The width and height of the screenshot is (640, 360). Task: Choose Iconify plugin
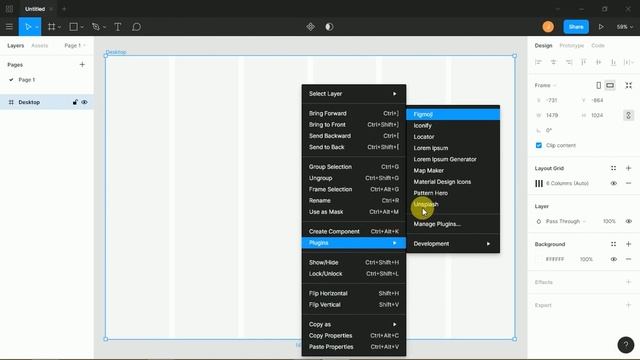click(x=453, y=126)
